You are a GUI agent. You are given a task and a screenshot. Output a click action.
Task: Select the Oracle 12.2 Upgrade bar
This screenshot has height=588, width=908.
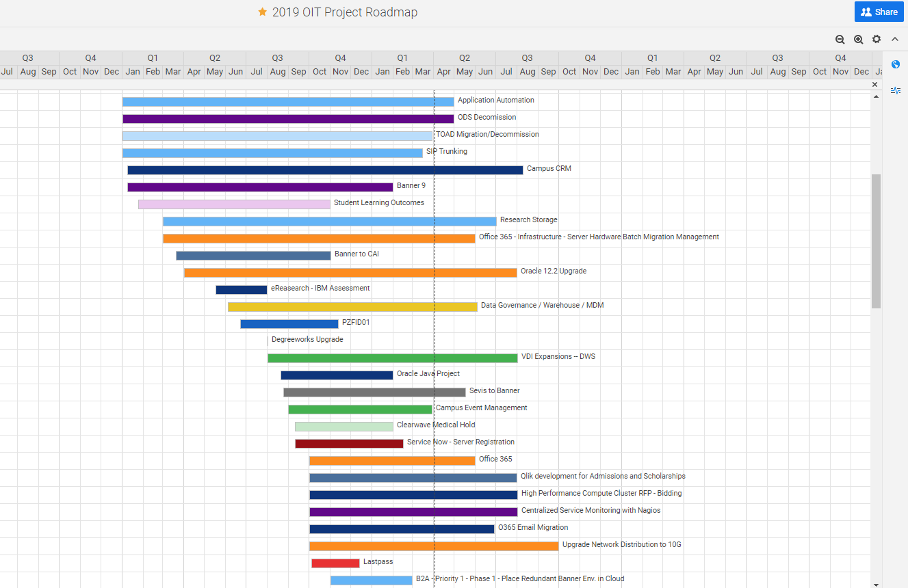pyautogui.click(x=350, y=273)
